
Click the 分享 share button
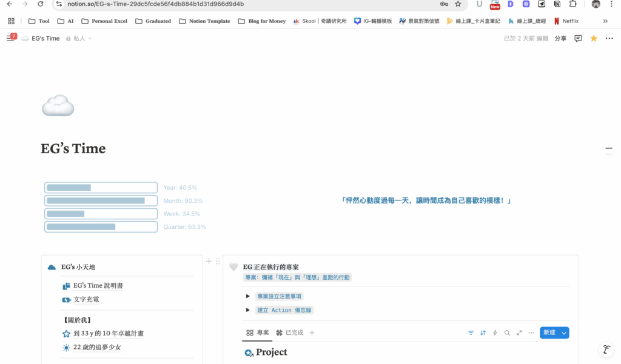click(560, 38)
